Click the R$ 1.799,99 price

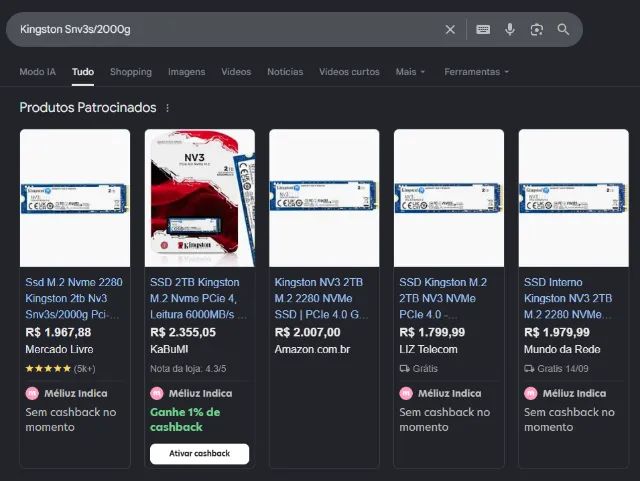[432, 332]
